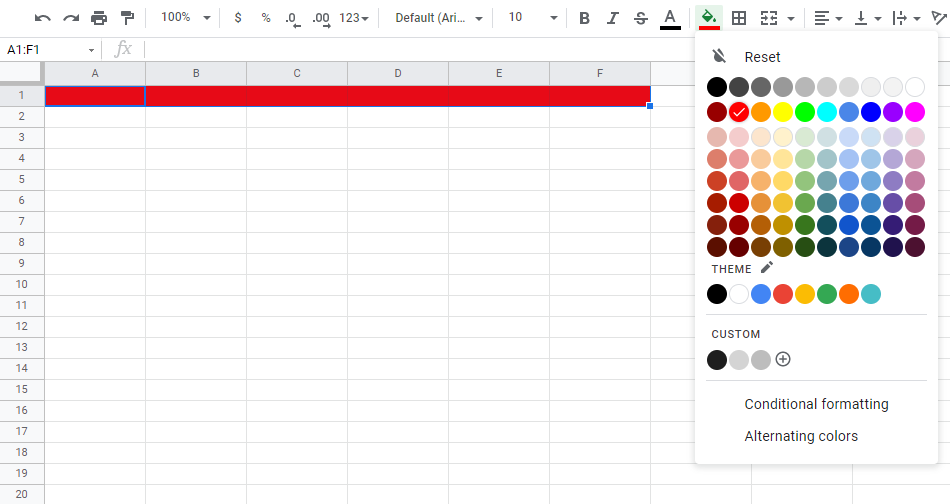Open Conditional formatting option
The image size is (950, 504).
[816, 404]
